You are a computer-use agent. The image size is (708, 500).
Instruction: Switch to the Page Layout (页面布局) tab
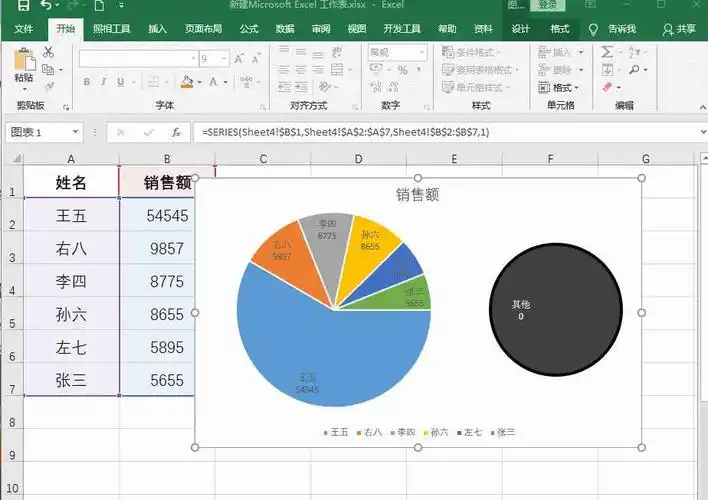coord(203,29)
